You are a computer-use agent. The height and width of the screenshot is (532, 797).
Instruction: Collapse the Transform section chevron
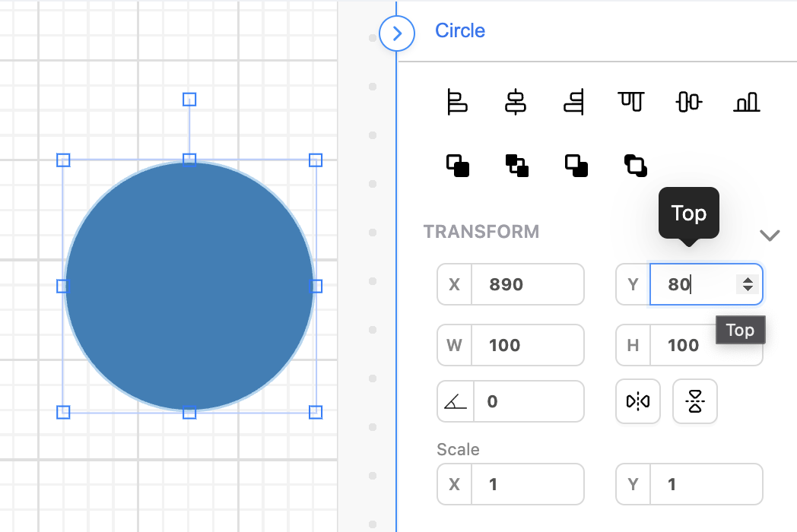(x=770, y=236)
